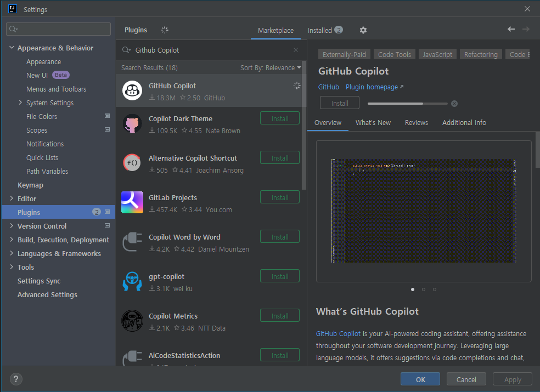Click the loading spinner next to Plugins title
The height and width of the screenshot is (392, 540).
point(165,30)
